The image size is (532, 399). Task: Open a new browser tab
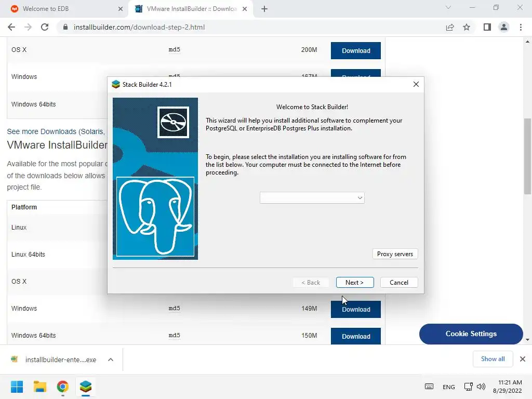pos(264,9)
